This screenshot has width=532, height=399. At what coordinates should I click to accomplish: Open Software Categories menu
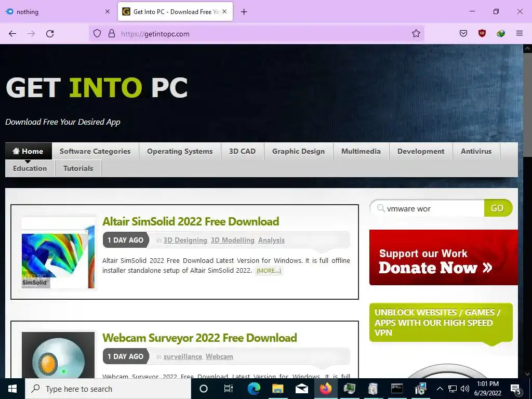tap(95, 151)
